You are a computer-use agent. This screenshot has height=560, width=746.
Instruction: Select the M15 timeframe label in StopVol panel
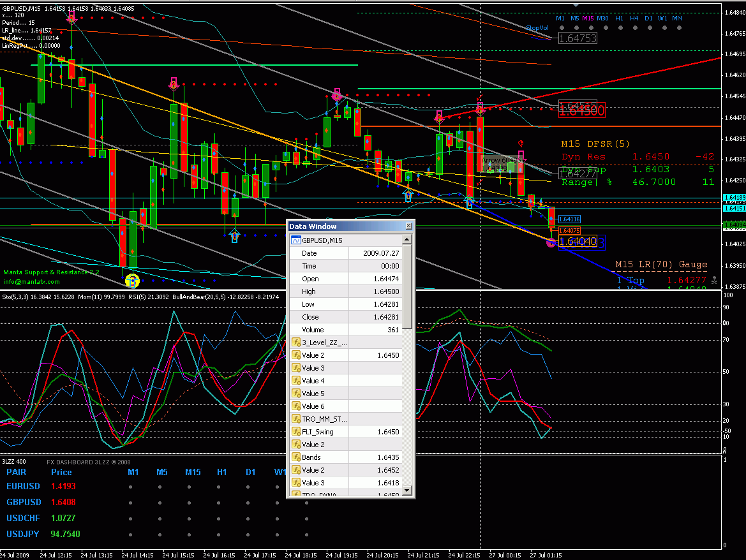point(588,18)
